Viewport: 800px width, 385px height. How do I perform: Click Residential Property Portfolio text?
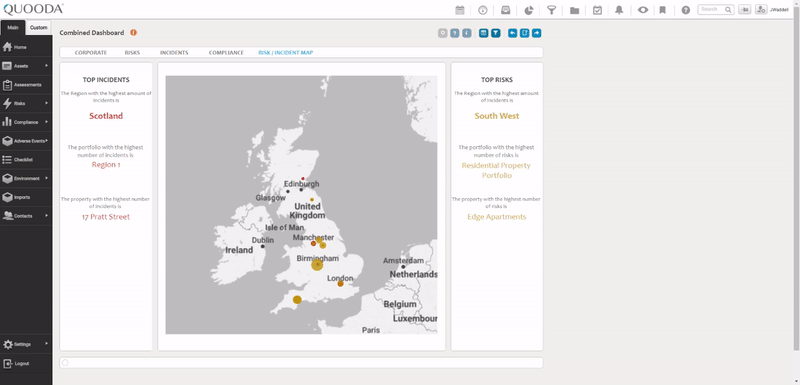tap(496, 170)
